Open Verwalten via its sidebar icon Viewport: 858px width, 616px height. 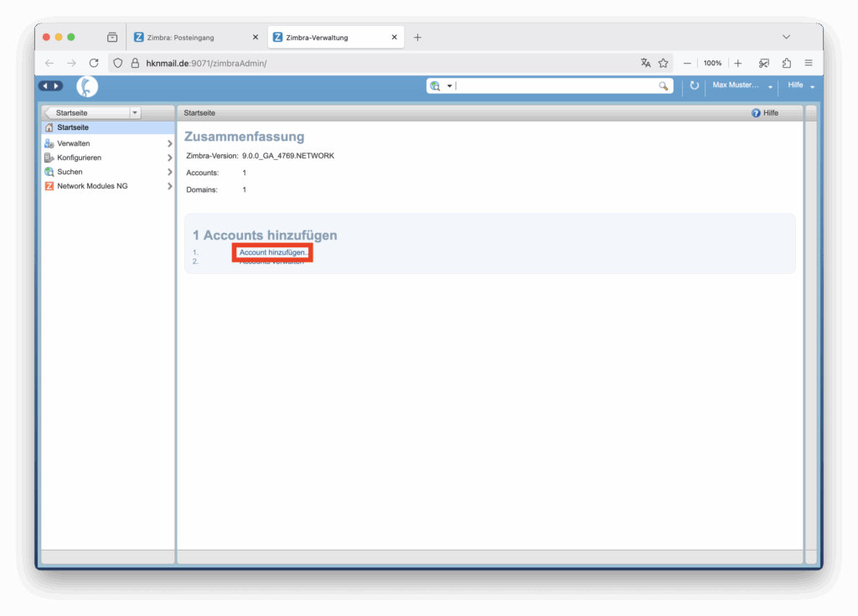[49, 143]
